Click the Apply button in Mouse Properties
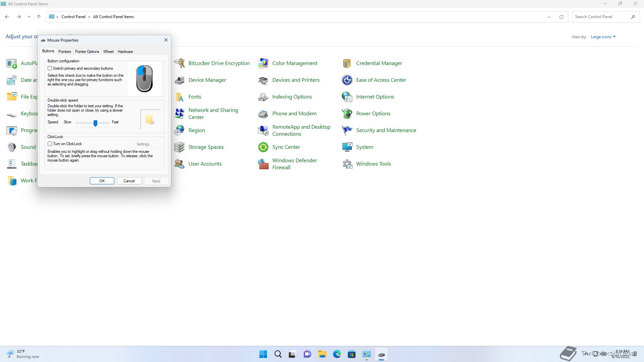 click(x=156, y=181)
